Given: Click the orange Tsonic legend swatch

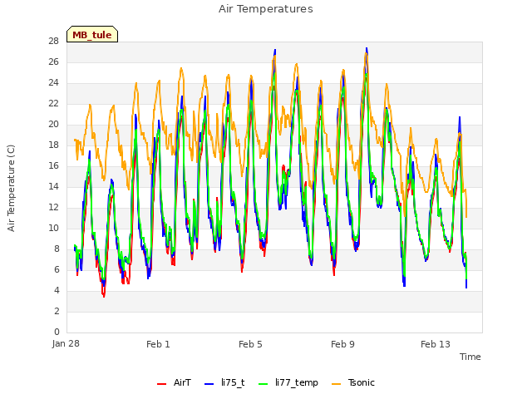Looking at the screenshot, I should point(336,384).
